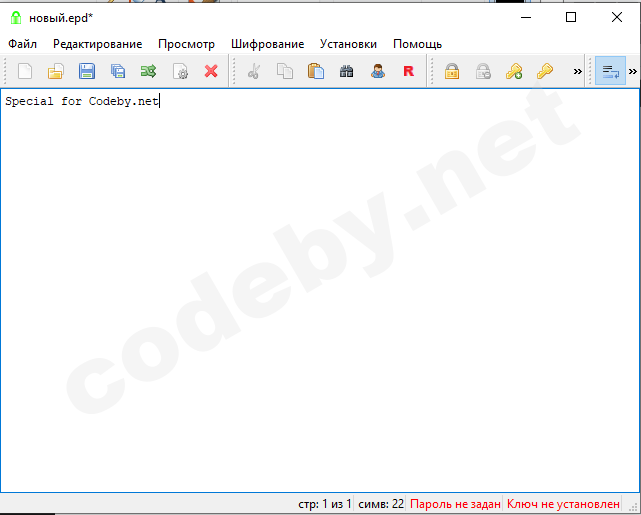
Task: Click the red R toolbar icon
Action: pos(408,72)
